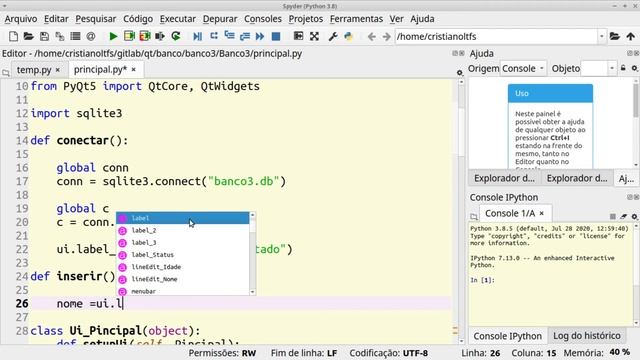The width and height of the screenshot is (640, 360).
Task: Open the file list management icon
Action: click(x=75, y=36)
